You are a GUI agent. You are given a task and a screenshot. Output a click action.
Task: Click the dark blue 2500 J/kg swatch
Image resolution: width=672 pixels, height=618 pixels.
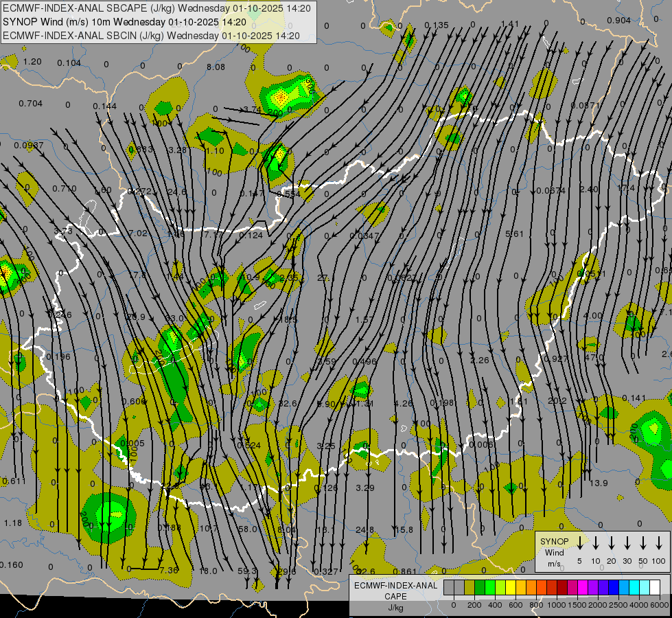[x=614, y=588]
